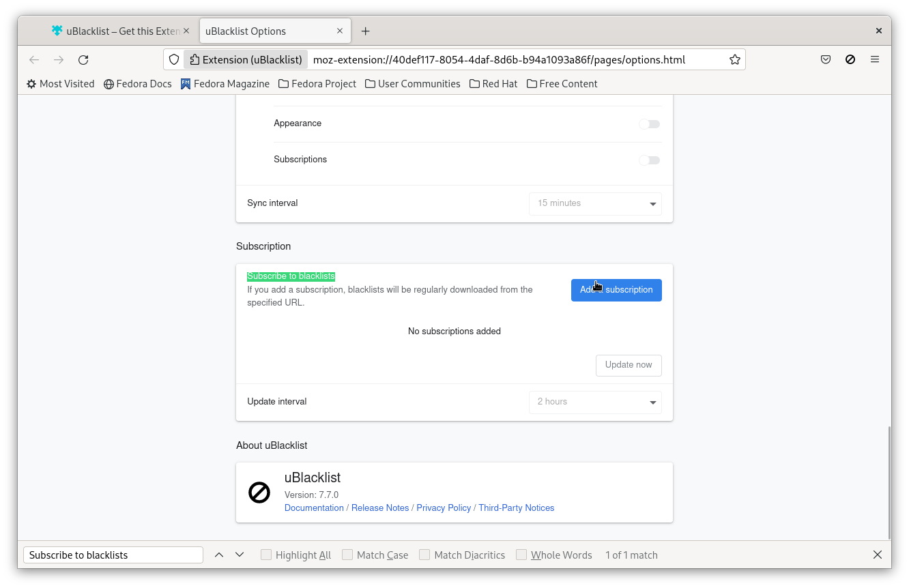Open the Fedora Project bookmarks folder
This screenshot has height=588, width=909.
(317, 84)
